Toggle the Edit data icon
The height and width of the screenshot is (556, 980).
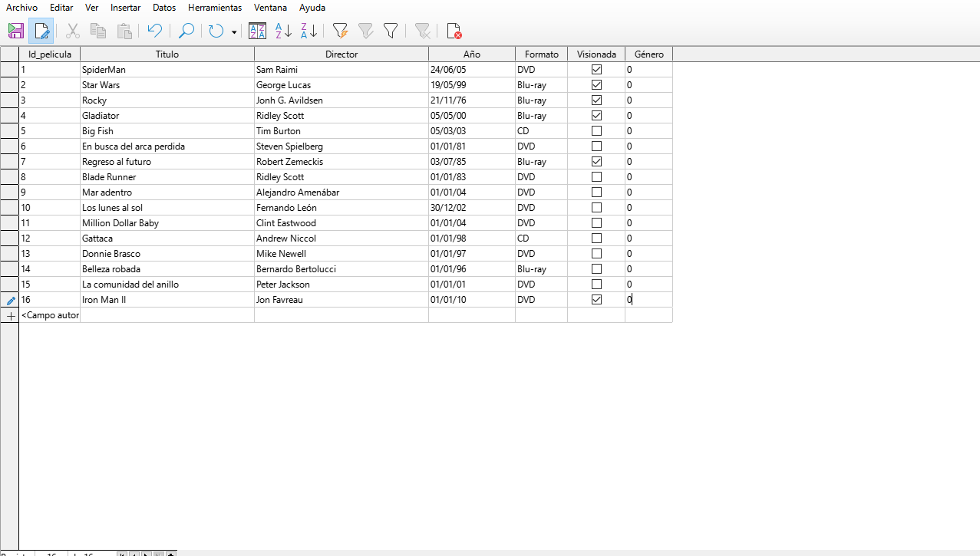click(x=41, y=31)
